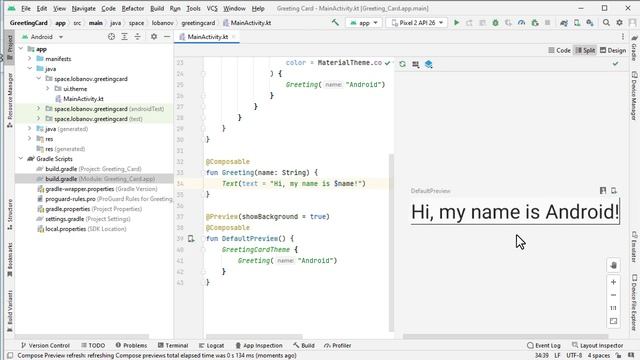Open the Problems tool window

[131, 345]
